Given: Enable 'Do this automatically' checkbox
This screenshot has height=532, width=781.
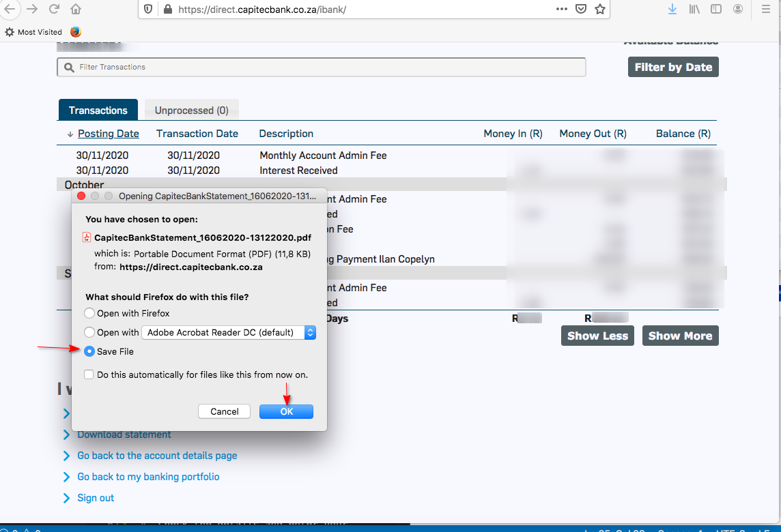Looking at the screenshot, I should pyautogui.click(x=89, y=374).
